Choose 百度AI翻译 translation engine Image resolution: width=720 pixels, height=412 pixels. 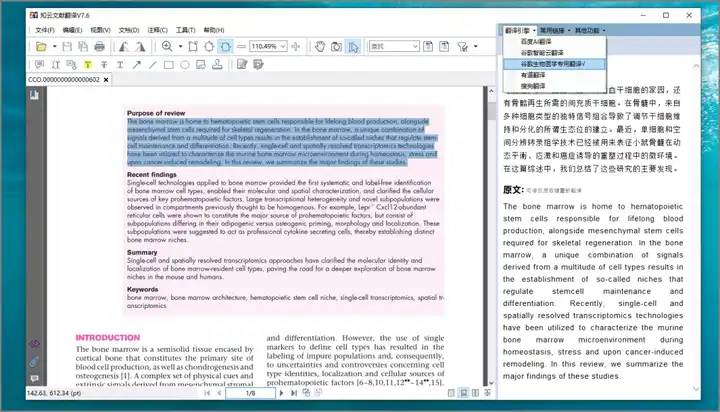coord(555,42)
